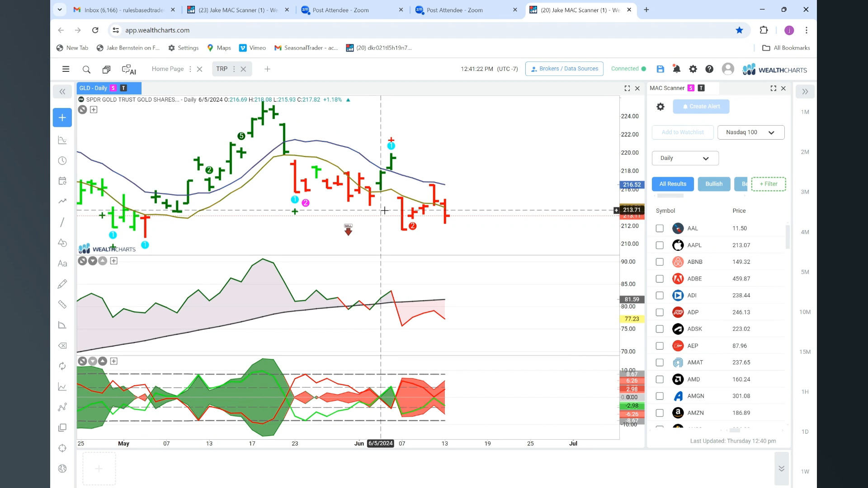Open the AI assistant tool
This screenshot has height=488, width=868.
pos(129,69)
